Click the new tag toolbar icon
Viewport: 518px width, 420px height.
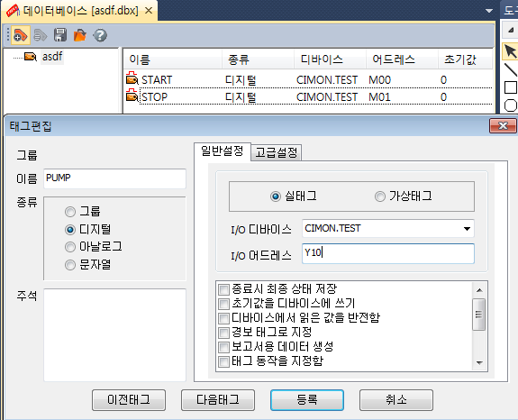pos(21,35)
